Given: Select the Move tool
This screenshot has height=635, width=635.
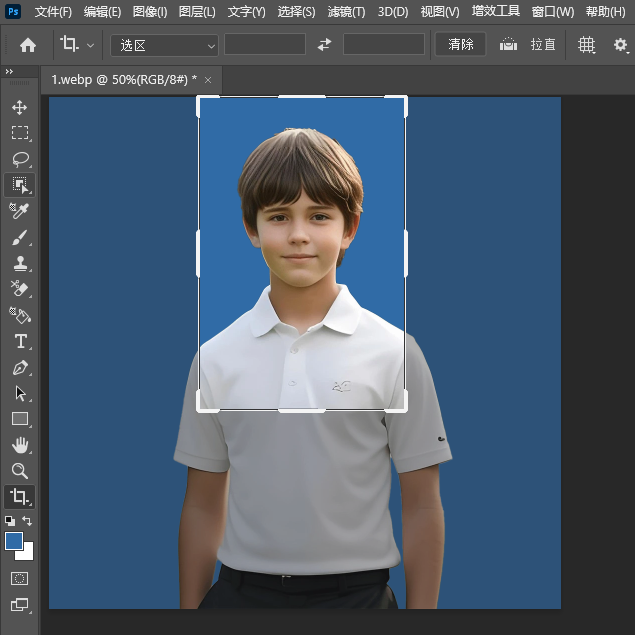Looking at the screenshot, I should click(19, 107).
